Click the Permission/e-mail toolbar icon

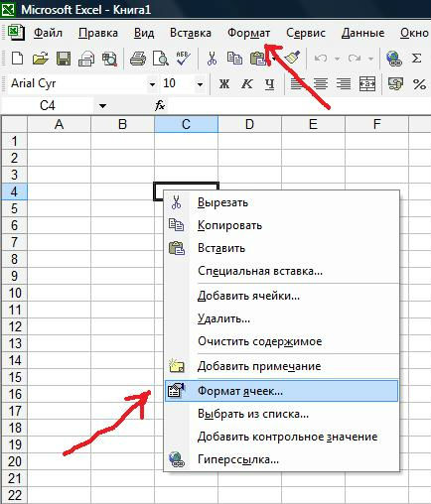[86, 60]
